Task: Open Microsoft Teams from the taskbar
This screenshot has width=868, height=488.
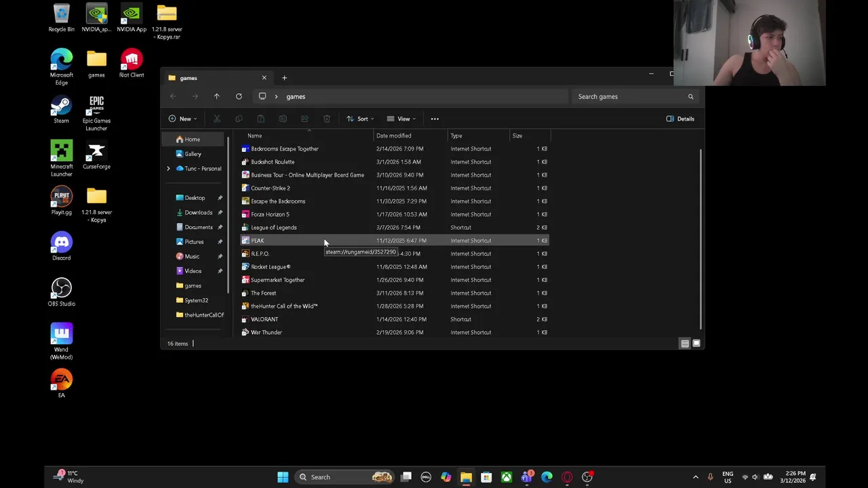Action: [x=527, y=477]
